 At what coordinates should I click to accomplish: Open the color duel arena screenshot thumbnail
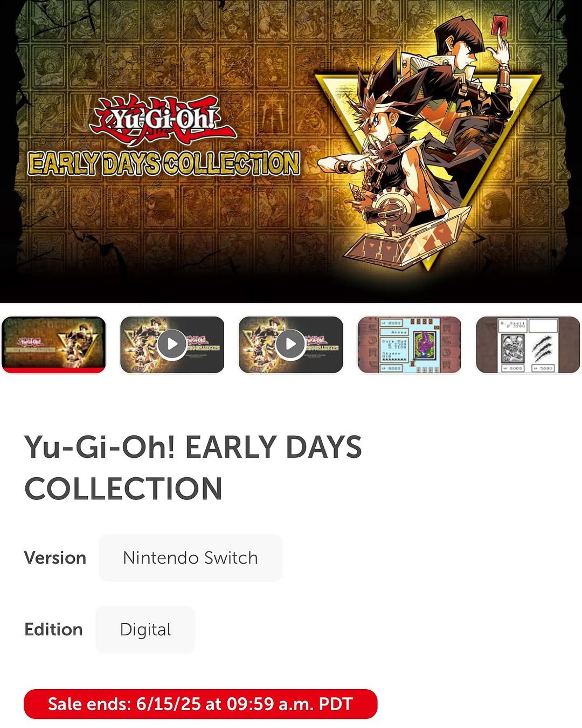[x=410, y=345]
